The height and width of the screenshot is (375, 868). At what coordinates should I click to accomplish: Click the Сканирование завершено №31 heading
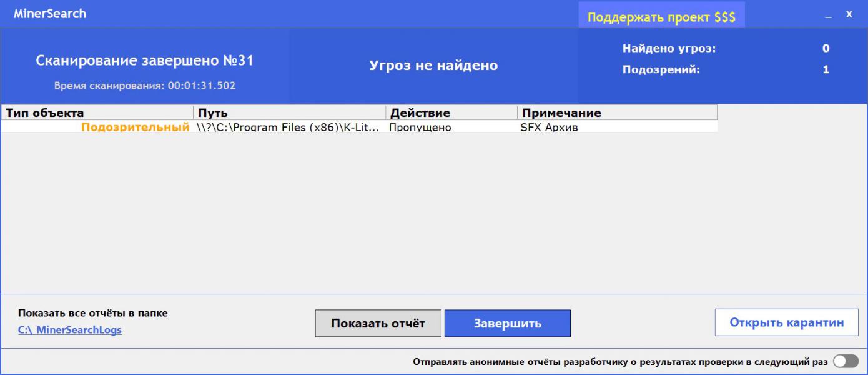click(144, 61)
